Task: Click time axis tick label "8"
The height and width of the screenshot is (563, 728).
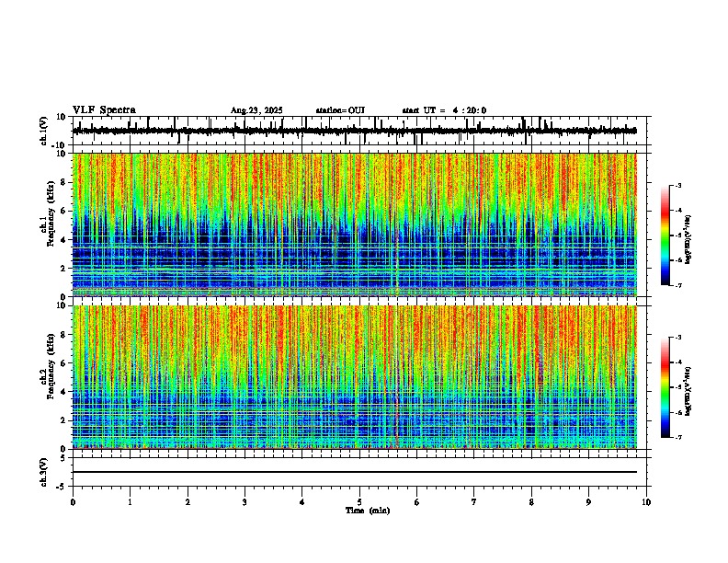Action: [531, 502]
